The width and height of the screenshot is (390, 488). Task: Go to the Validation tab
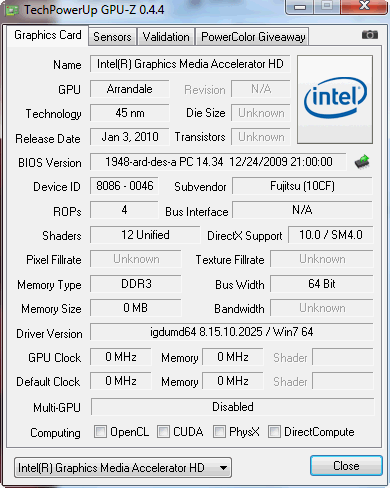[166, 37]
